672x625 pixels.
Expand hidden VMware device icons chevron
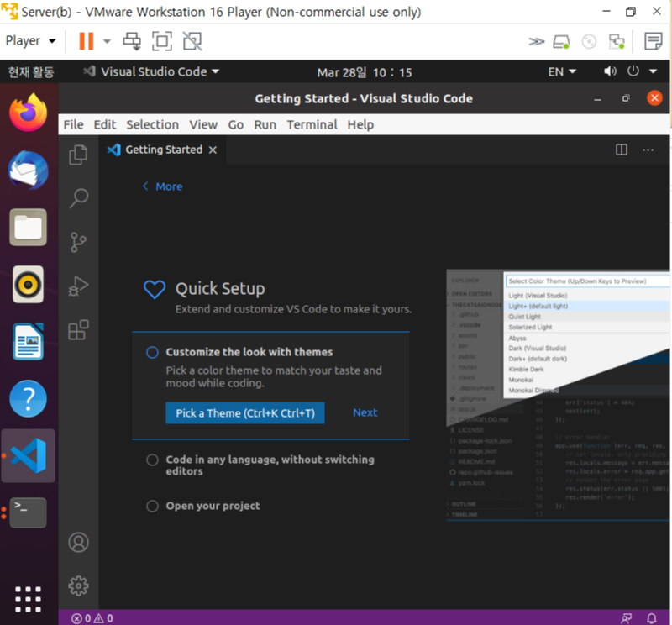(x=536, y=41)
